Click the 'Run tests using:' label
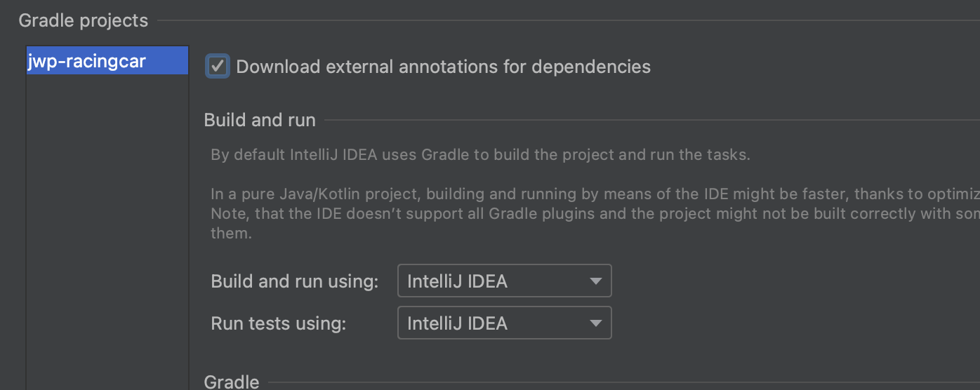 [x=279, y=323]
